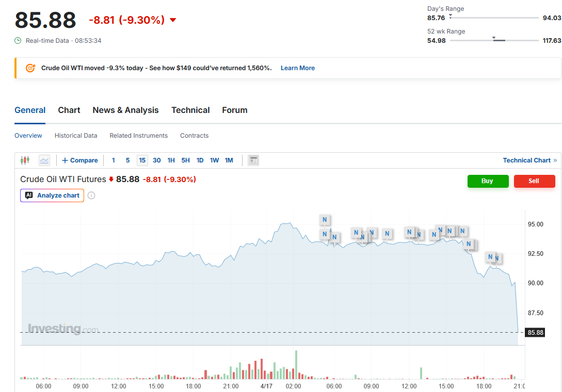Click the info icon beside Analyze chart
The height and width of the screenshot is (392, 562).
pos(91,195)
